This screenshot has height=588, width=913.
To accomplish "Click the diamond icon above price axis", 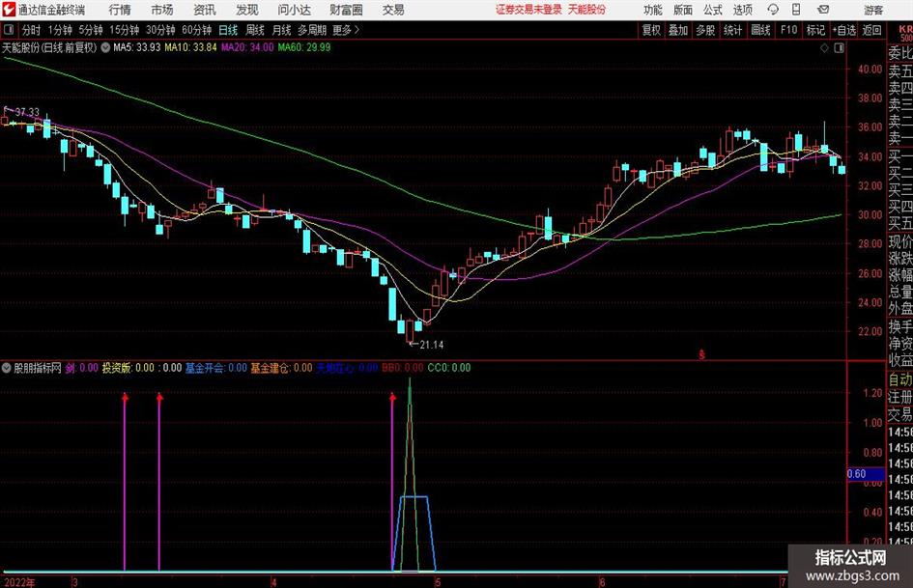I will pos(824,47).
